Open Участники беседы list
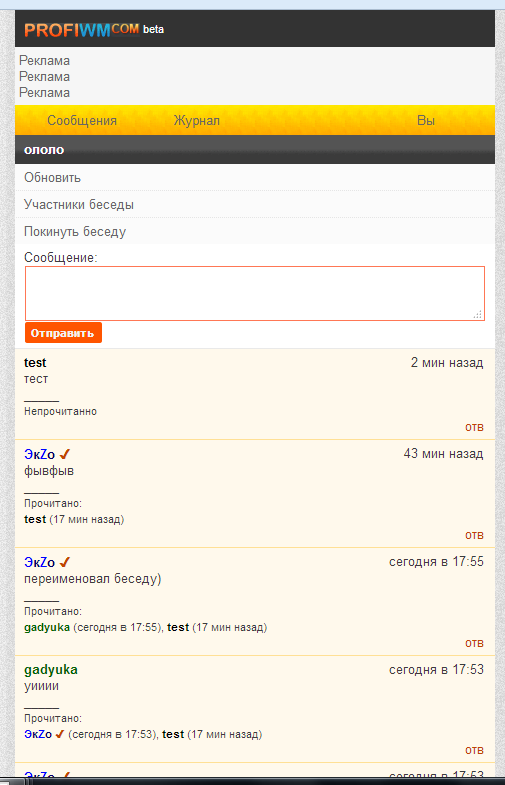Image resolution: width=505 pixels, height=785 pixels. (x=79, y=205)
